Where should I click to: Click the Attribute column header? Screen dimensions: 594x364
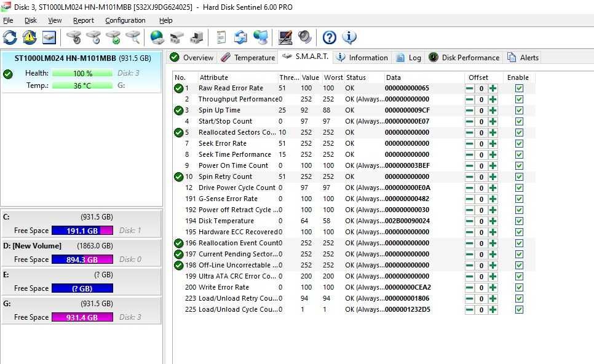click(x=238, y=77)
